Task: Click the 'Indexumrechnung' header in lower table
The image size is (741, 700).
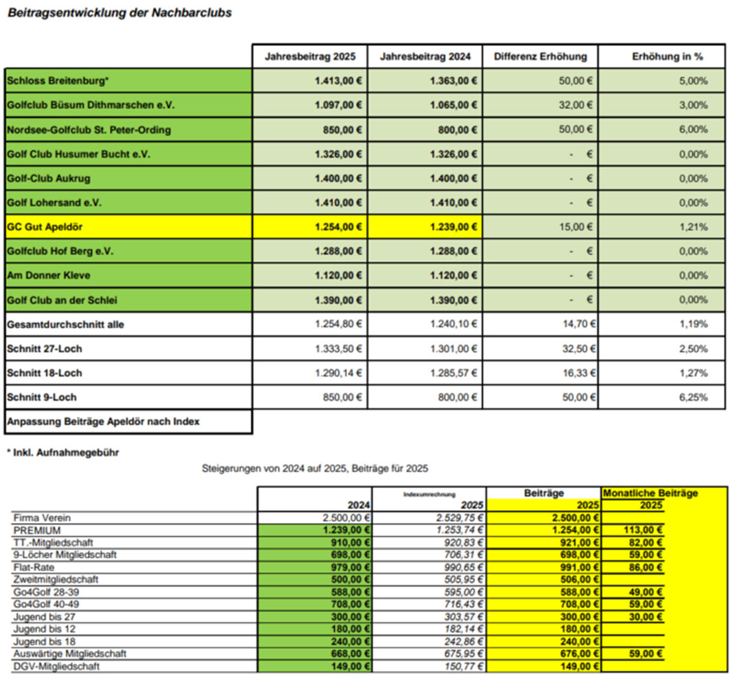Action: click(x=429, y=494)
